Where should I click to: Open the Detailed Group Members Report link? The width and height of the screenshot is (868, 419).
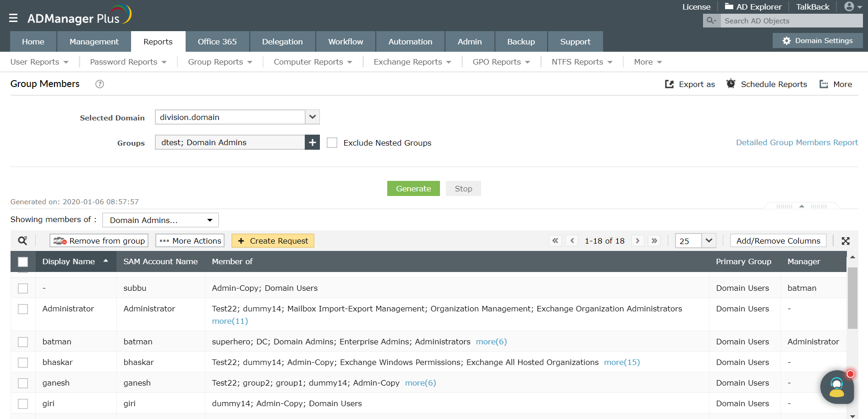click(x=797, y=142)
